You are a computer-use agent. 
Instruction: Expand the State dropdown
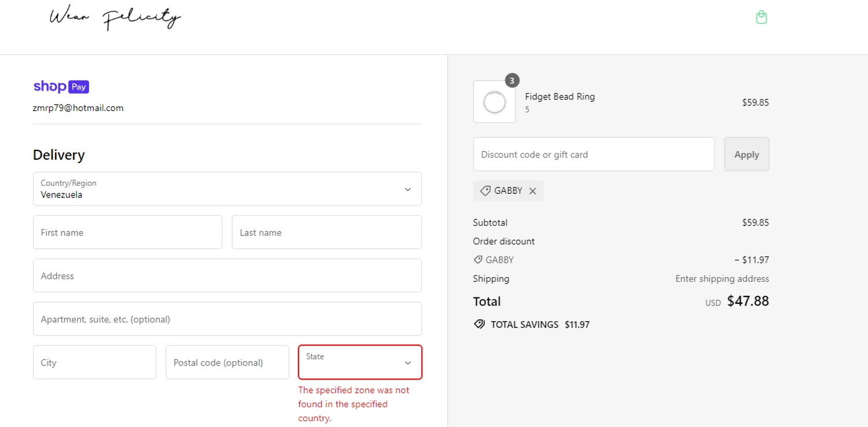pos(360,362)
